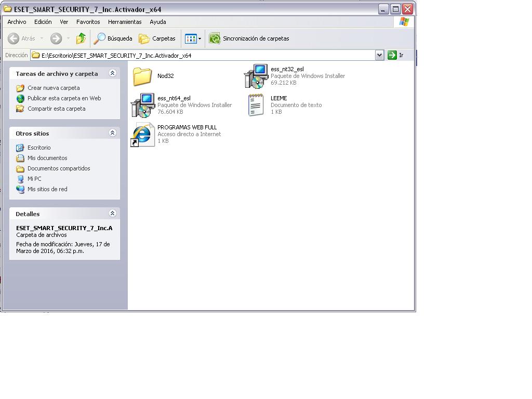Open the Ver menu
This screenshot has height=399, width=532.
click(64, 22)
